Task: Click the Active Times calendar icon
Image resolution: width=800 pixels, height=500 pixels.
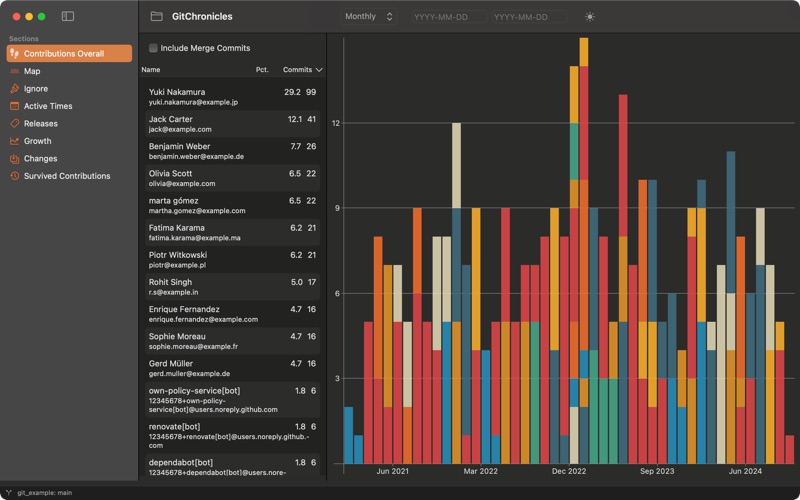Action: (x=14, y=106)
